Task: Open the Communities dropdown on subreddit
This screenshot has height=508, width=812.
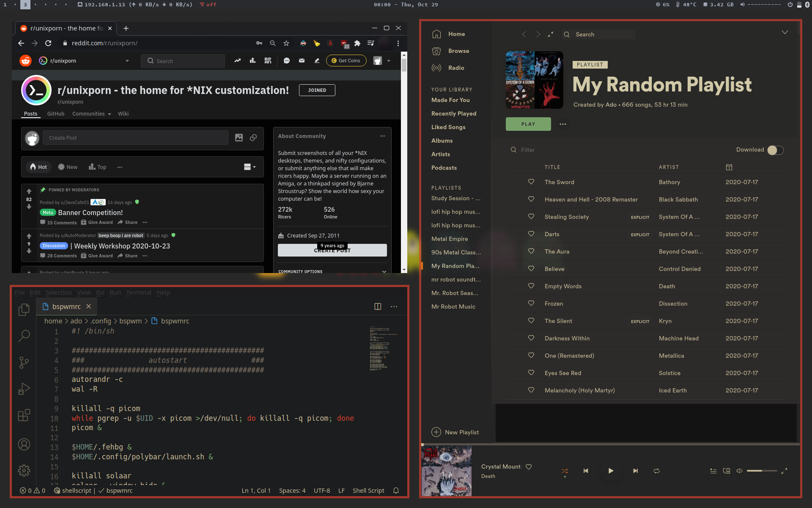Action: pos(91,114)
